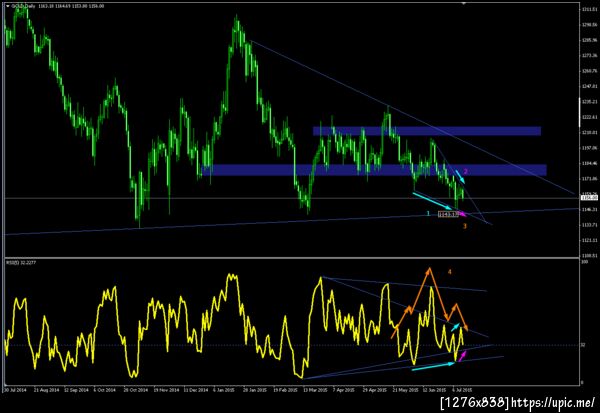Click the 28 Oct 2014 date label
600x413 pixels.
point(136,390)
